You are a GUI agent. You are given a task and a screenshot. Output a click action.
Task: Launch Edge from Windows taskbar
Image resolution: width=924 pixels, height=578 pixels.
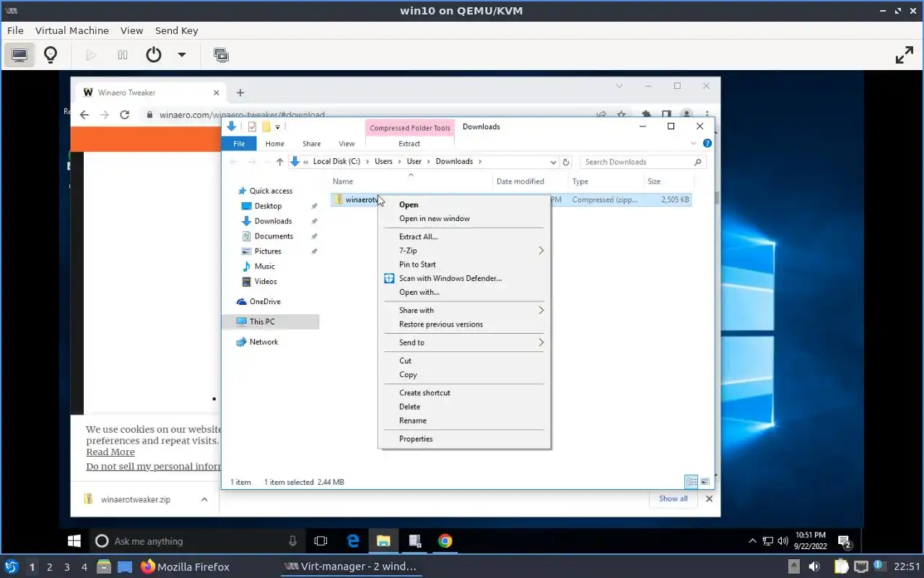tap(353, 540)
